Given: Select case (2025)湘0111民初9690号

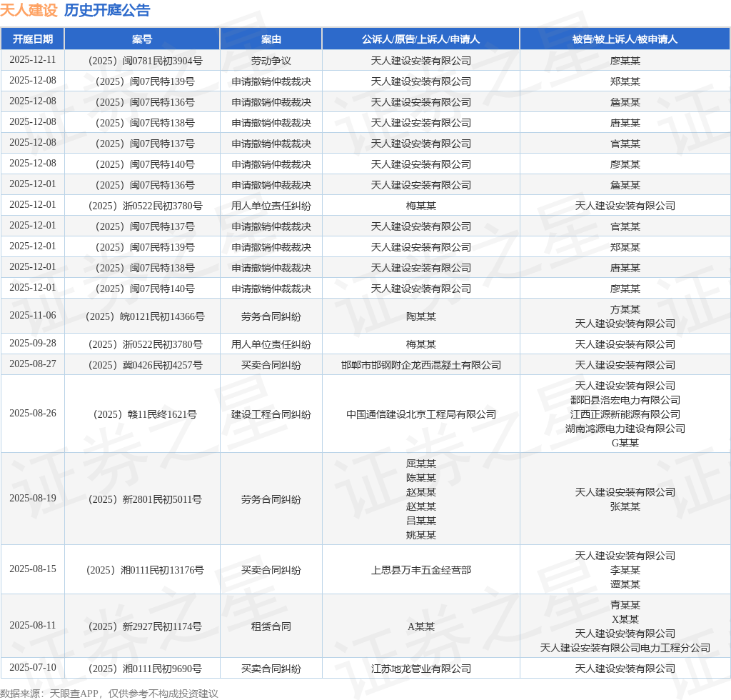Looking at the screenshot, I should point(146,669).
